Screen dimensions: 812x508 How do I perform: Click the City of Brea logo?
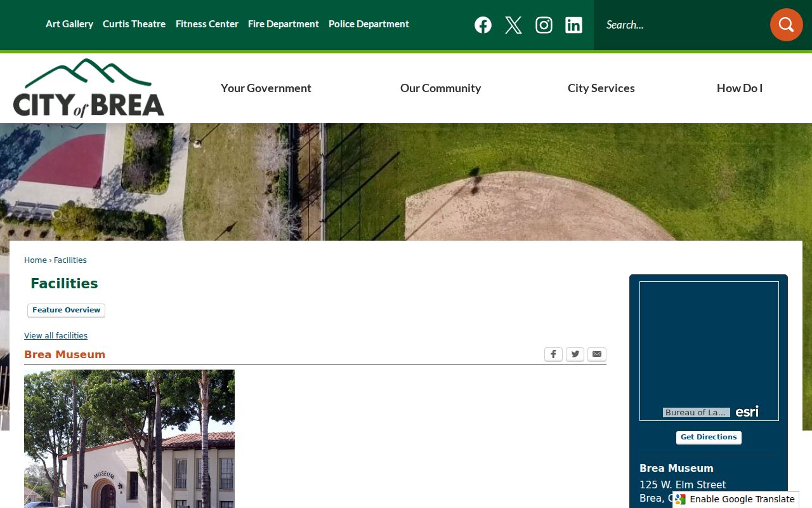[x=89, y=88]
